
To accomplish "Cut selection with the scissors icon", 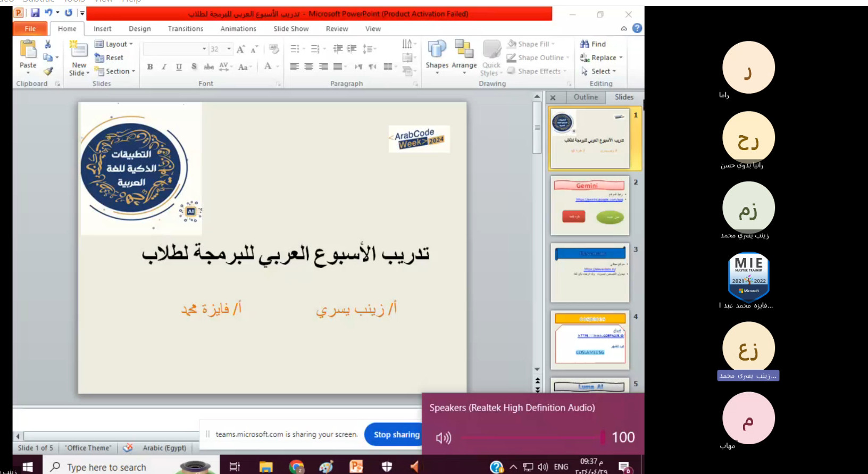I will click(x=48, y=44).
